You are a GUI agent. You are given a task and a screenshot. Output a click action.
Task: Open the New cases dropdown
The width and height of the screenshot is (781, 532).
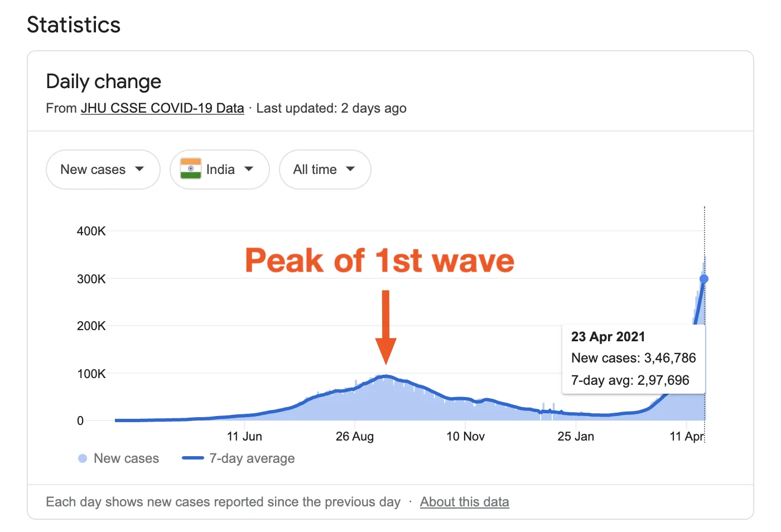[x=103, y=170]
